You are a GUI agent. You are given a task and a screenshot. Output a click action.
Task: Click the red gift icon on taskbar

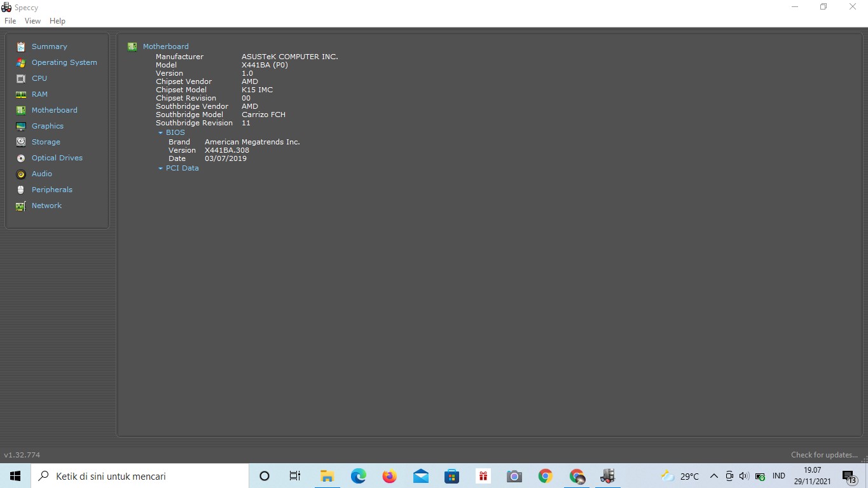[483, 476]
